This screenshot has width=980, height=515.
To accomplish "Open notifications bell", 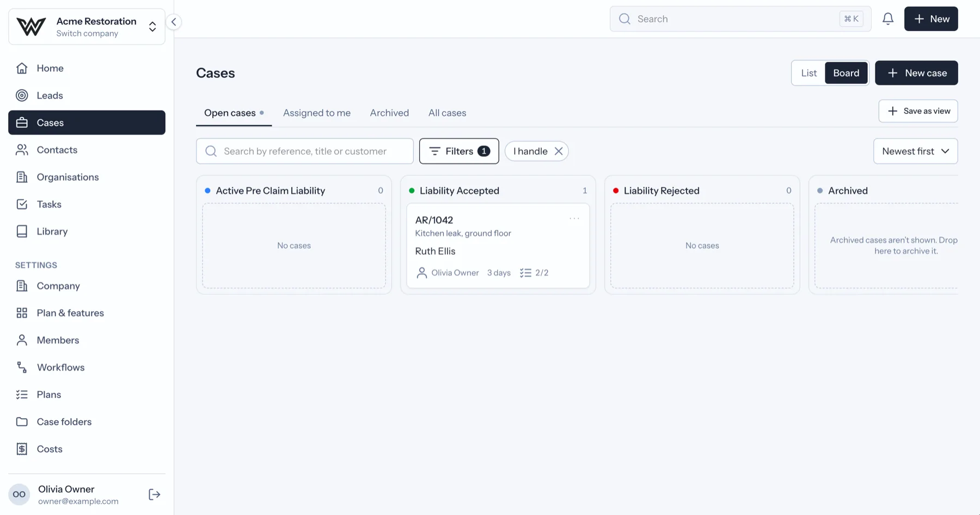I will coord(888,19).
